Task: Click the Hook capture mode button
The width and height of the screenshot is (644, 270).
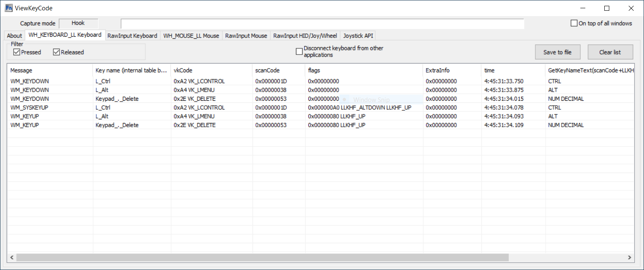Action: (78, 24)
